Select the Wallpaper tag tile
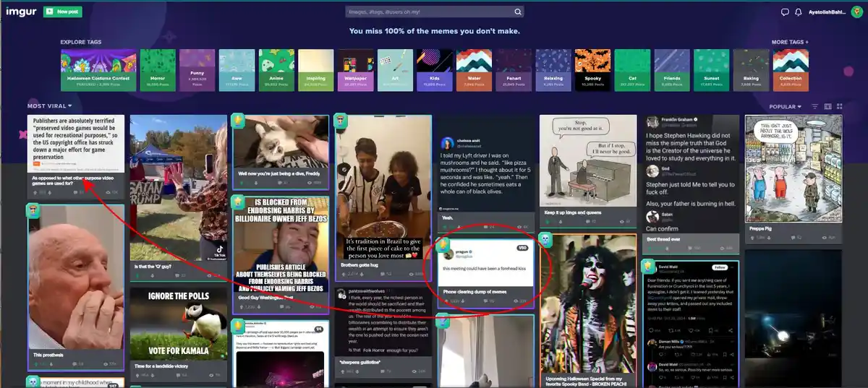The image size is (868, 388). [x=355, y=70]
